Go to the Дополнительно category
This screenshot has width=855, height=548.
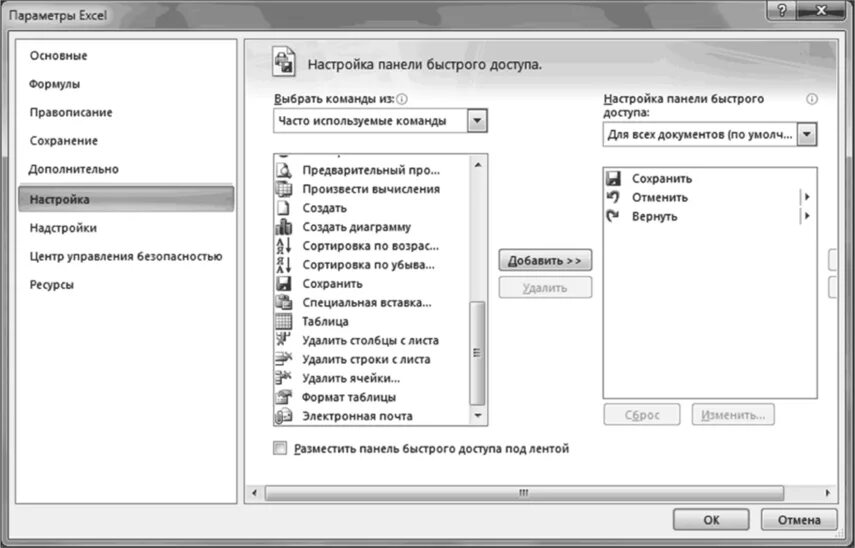coord(74,169)
